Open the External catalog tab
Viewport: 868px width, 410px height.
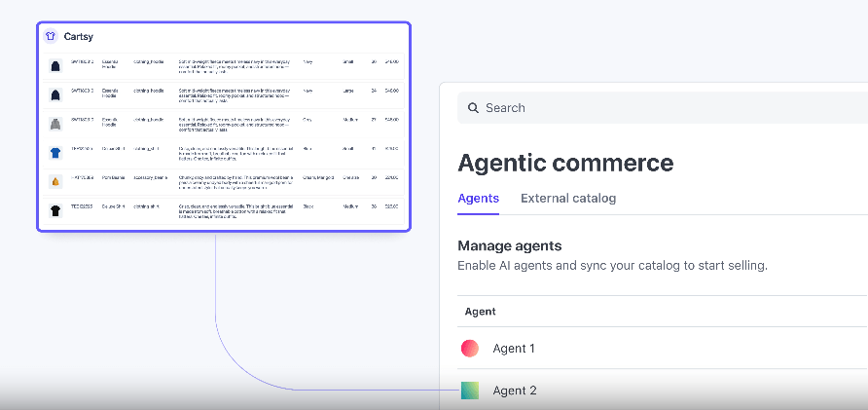click(568, 199)
